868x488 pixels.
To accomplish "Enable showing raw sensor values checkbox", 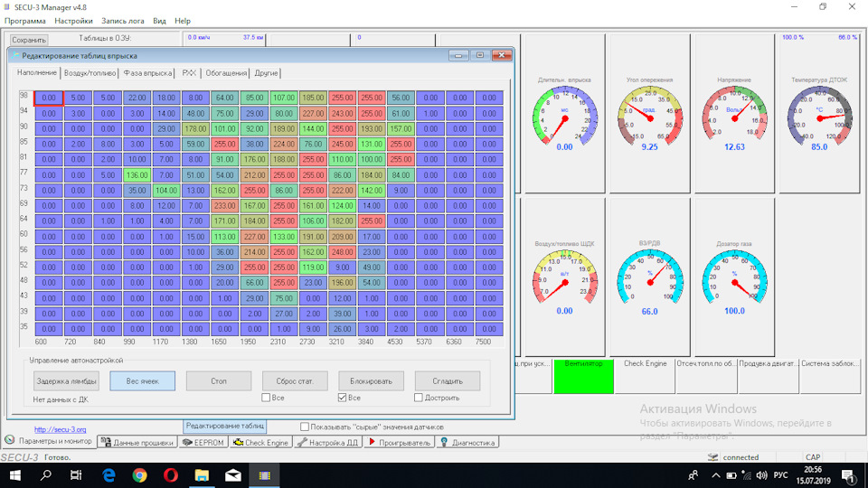I will [x=305, y=427].
